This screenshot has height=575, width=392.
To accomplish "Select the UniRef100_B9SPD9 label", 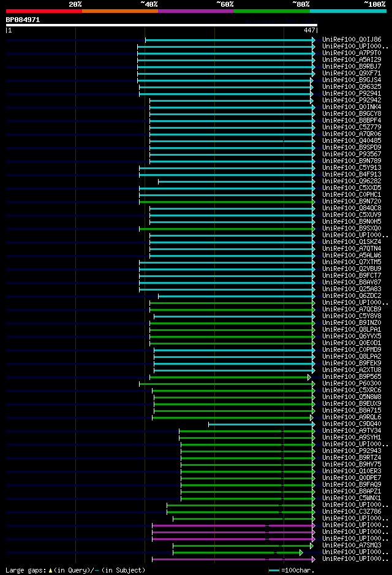I will tap(352, 147).
